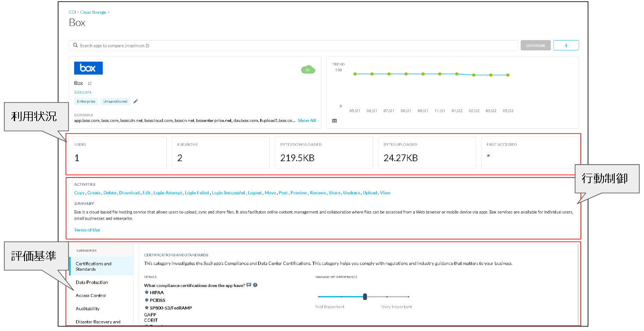Viewport: 644px width, 331px height.
Task: Select the View activity link
Action: 385,193
